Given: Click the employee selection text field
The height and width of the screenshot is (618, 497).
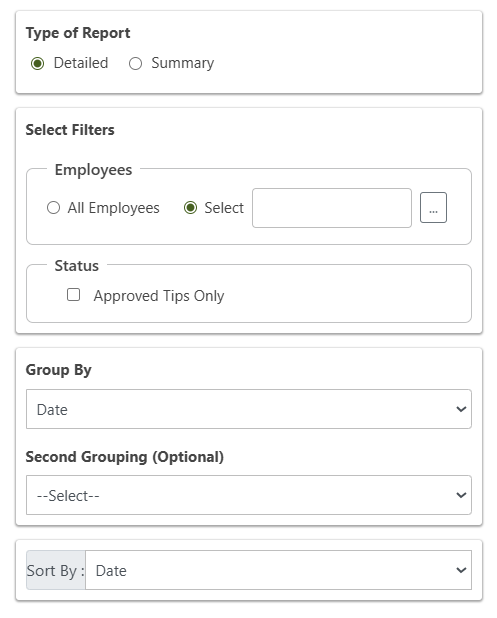Looking at the screenshot, I should click(x=332, y=208).
